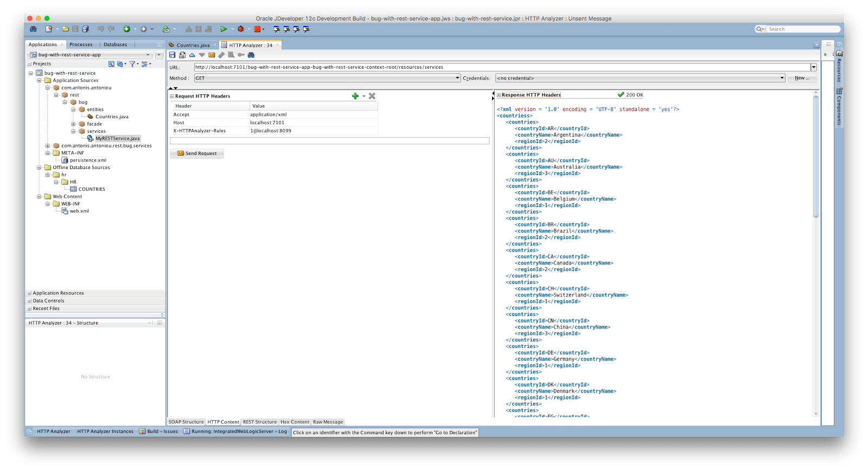Click the application/xml value cell
868x471 pixels.
314,114
